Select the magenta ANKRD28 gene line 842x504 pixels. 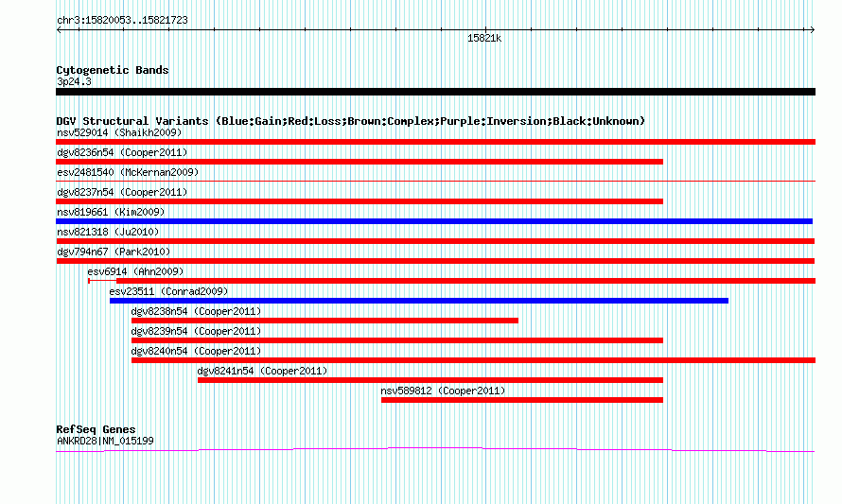coord(435,450)
